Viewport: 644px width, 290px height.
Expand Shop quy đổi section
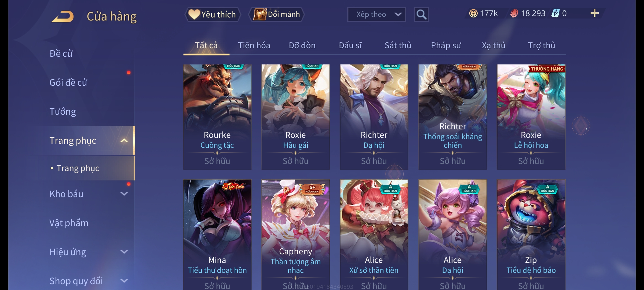pos(124,281)
